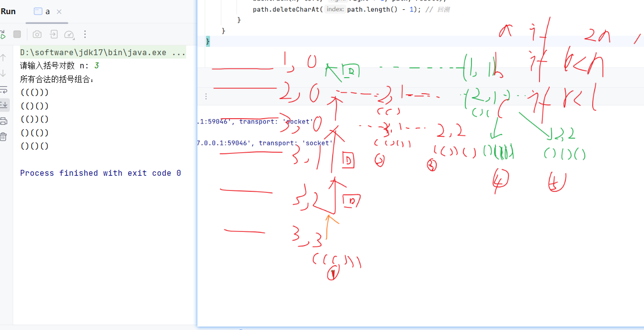644x330 pixels.
Task: Click the java.exe command line
Action: click(103, 52)
